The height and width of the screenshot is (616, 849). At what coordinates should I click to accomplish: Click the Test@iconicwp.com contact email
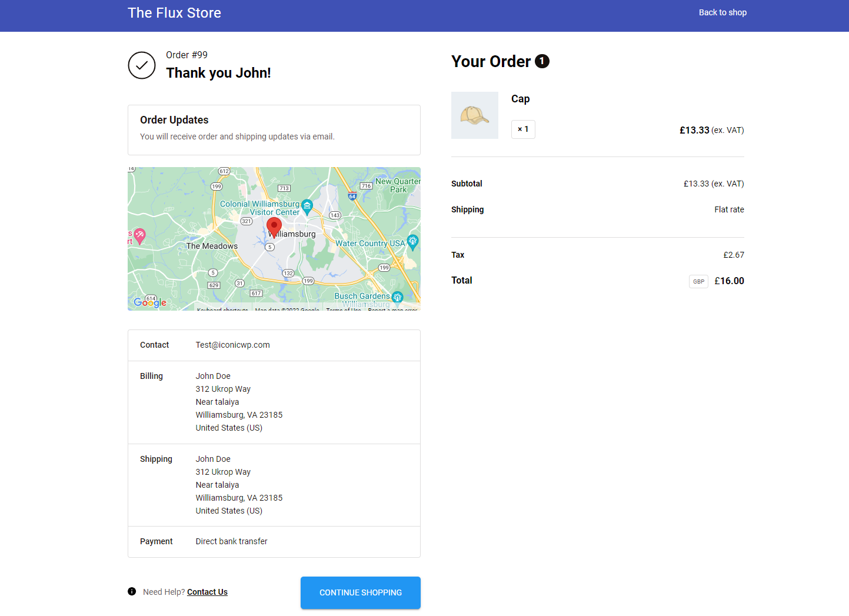[x=232, y=345]
